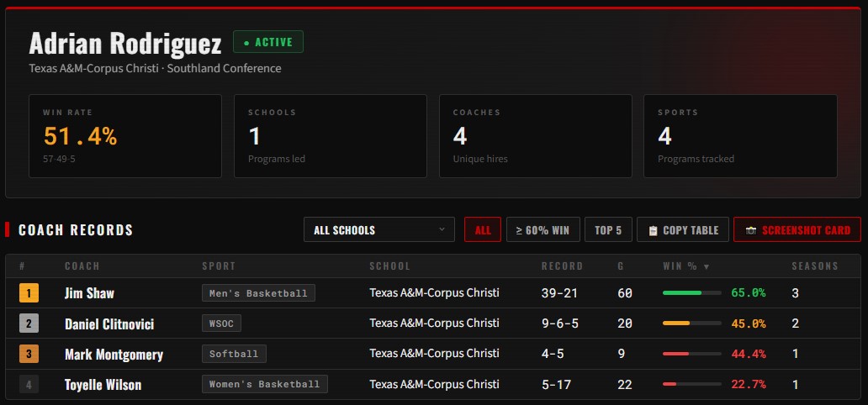Screen dimensions: 868x405
Task: Click Jim Shaw's green win bar
Action: coord(691,292)
